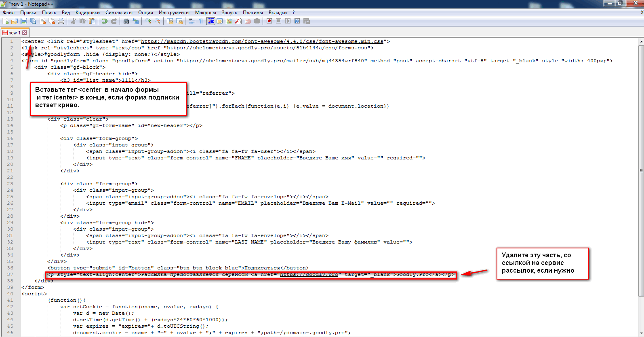
Task: Click the Open file toolbar icon
Action: [15, 21]
